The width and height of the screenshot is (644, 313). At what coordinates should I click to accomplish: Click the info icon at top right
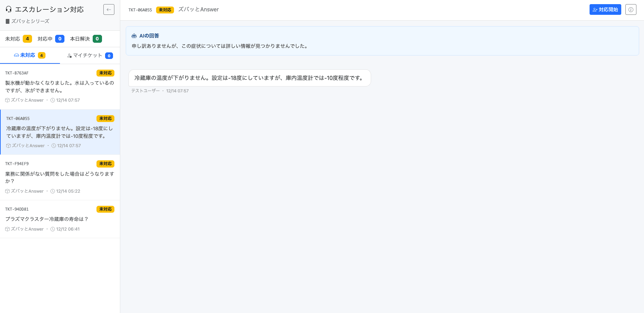coord(631,10)
